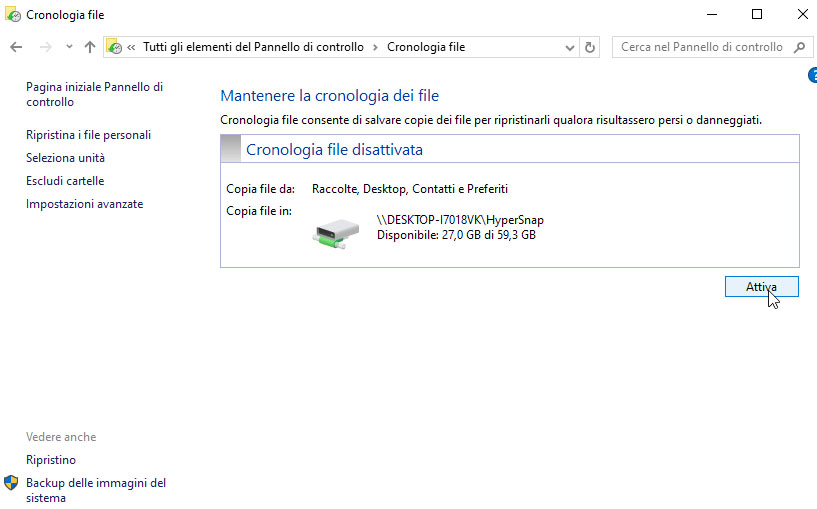Click the shield icon beside Backup delle immagini
817x509 pixels.
(11, 483)
